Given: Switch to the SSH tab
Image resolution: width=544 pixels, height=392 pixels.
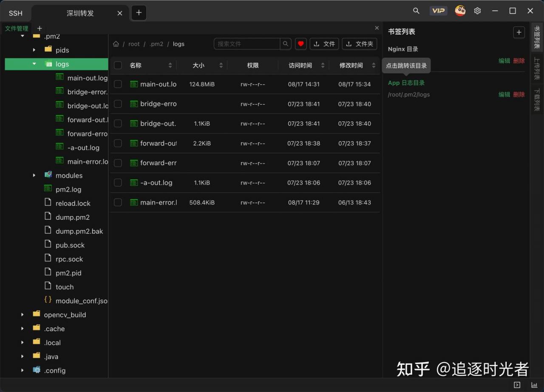Looking at the screenshot, I should pos(16,13).
